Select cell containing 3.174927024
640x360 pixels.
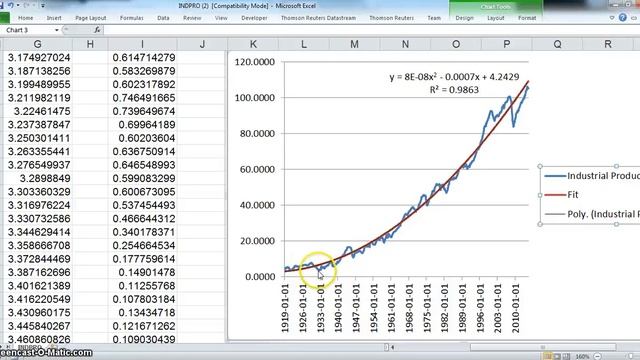38,58
